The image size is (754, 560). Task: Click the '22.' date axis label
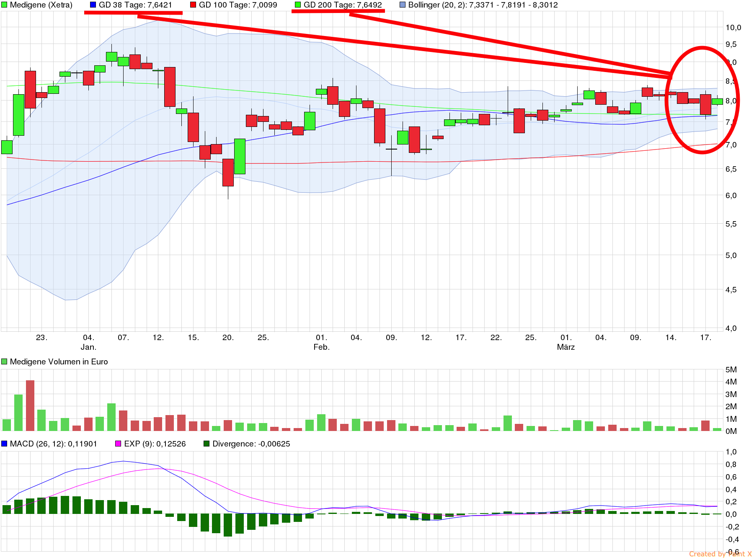pyautogui.click(x=496, y=338)
